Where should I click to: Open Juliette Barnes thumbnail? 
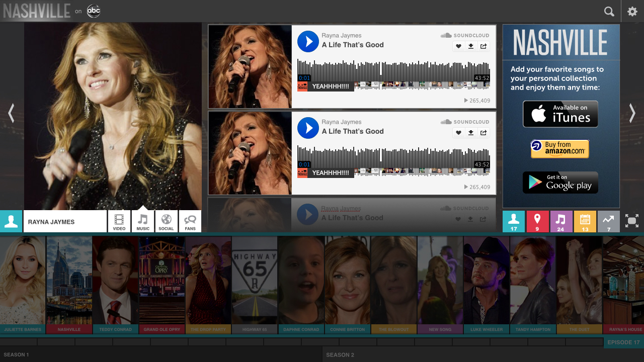[23, 285]
